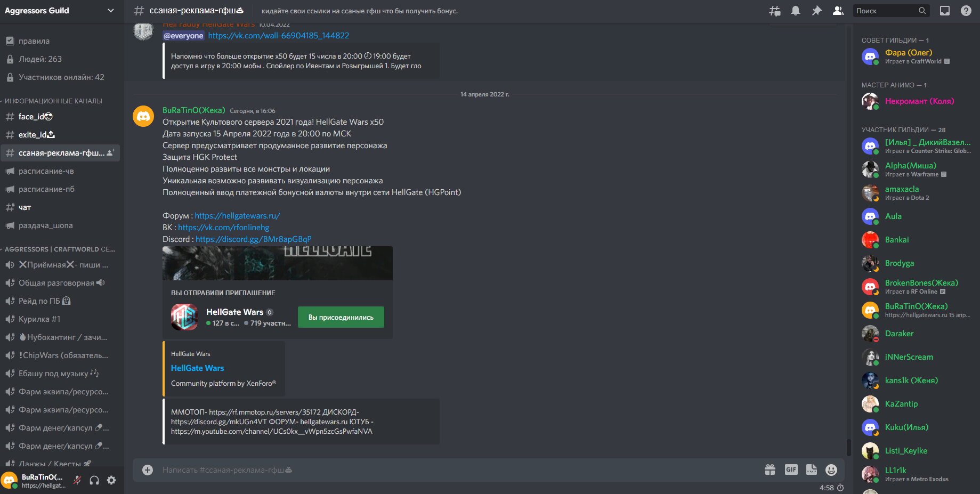Join Ебашу под музыку voice channel
Screen dimensions: 980x494
click(60, 374)
